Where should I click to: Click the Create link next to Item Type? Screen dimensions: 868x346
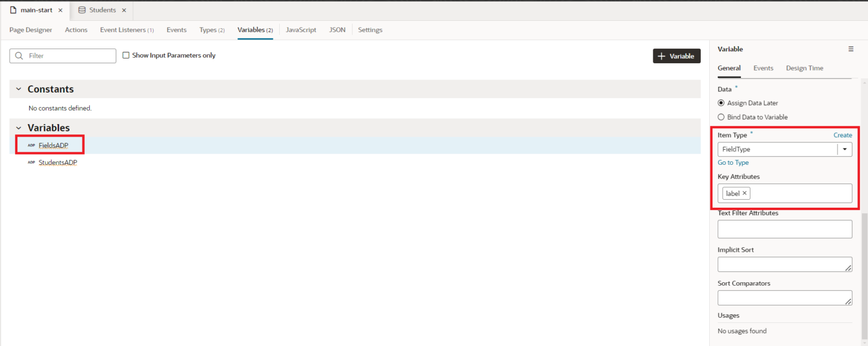[843, 135]
